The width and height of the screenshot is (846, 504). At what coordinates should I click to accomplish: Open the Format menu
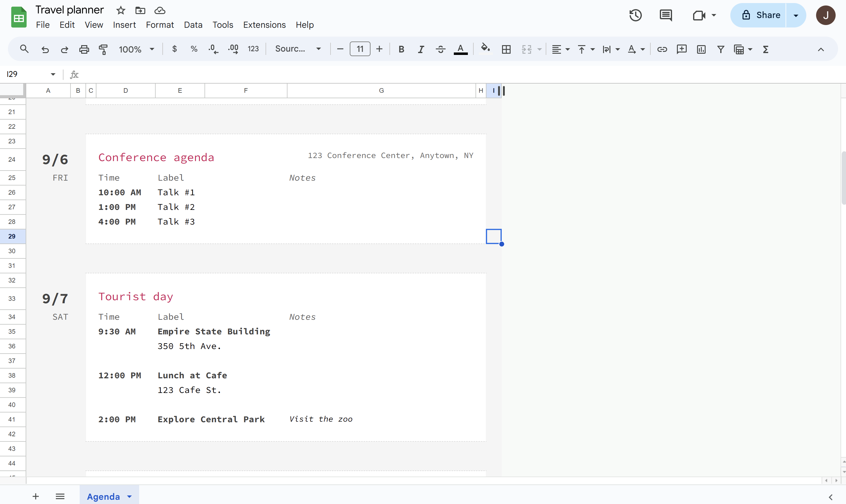[160, 25]
